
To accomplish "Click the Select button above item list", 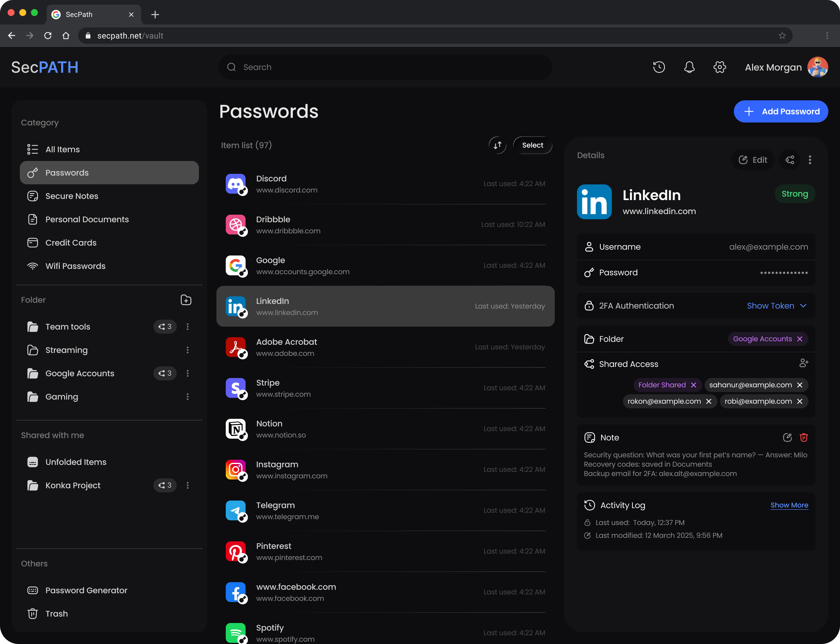I will 533,145.
